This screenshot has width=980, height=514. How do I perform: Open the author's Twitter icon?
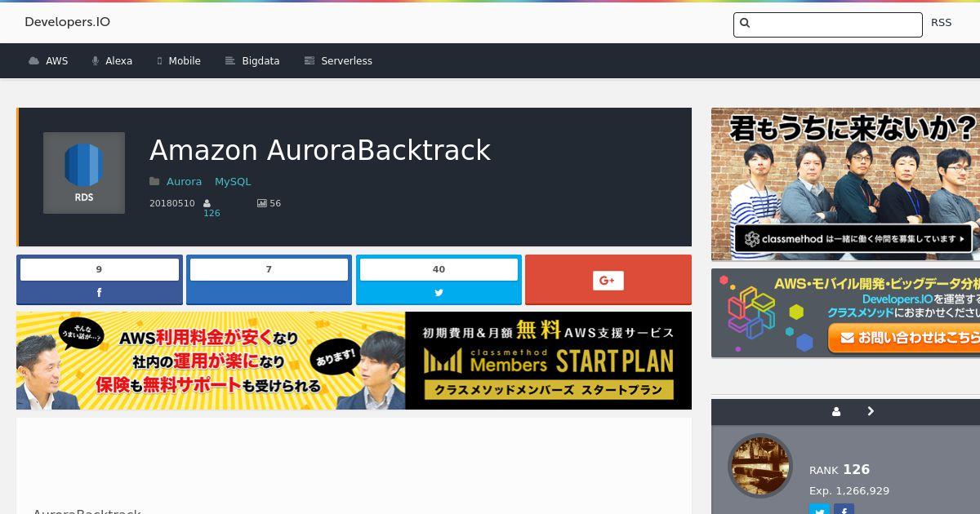[819, 509]
